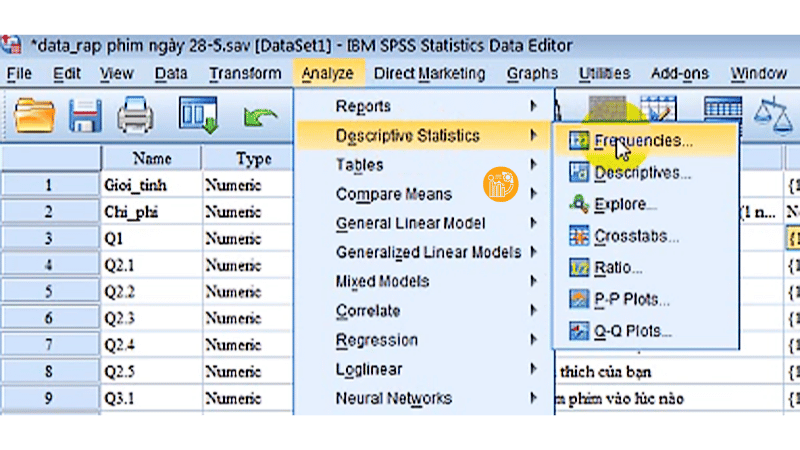Open the Recall recently used dialogs icon

tap(198, 116)
